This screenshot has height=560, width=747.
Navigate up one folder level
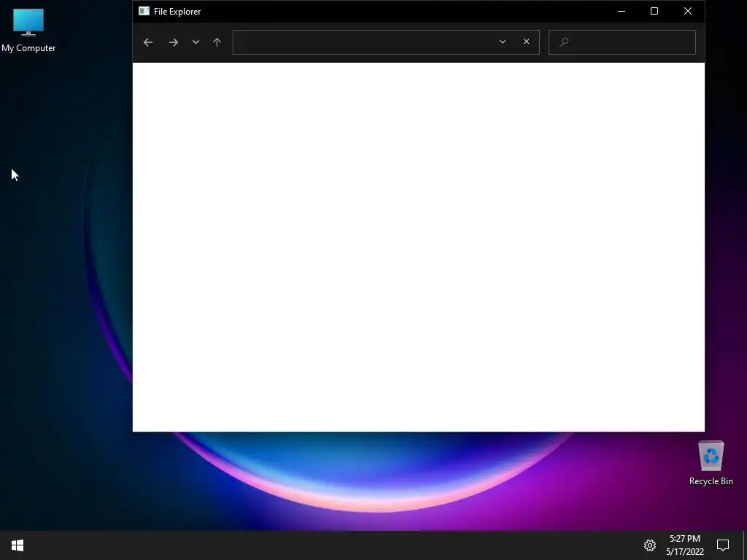(217, 42)
